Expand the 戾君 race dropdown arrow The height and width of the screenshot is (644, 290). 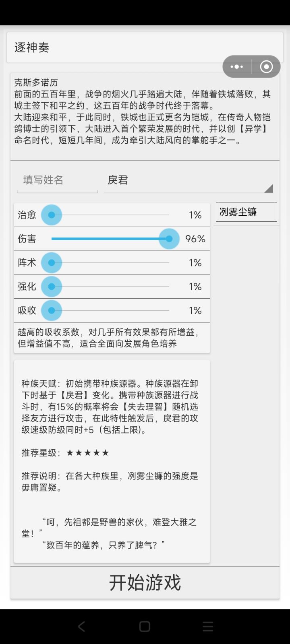tap(269, 188)
